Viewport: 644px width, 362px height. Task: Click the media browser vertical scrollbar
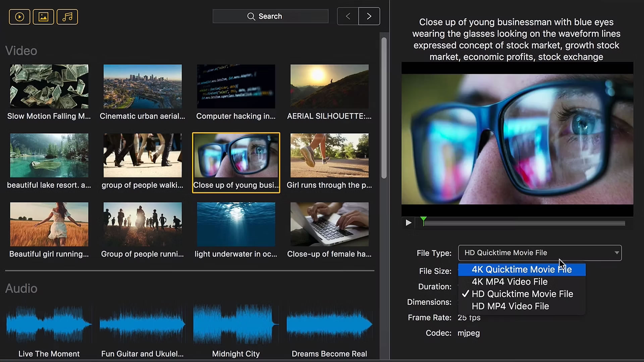[384, 108]
